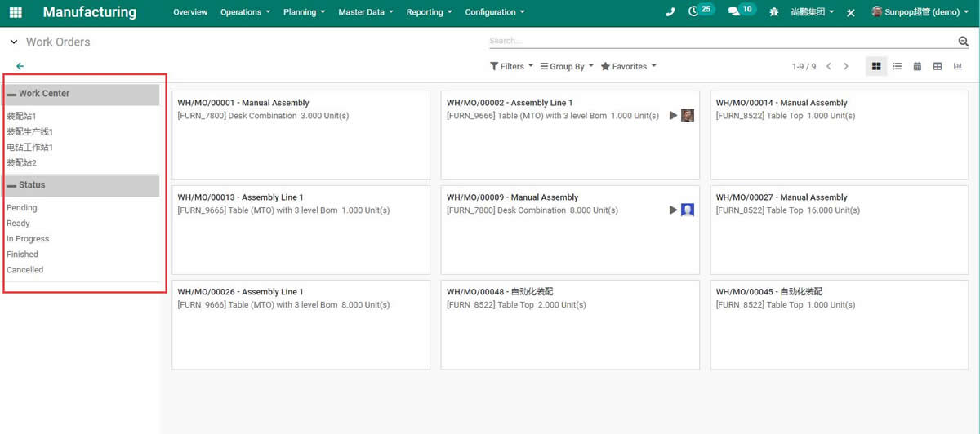The width and height of the screenshot is (980, 434).
Task: Collapse the Status filter section
Action: click(11, 185)
